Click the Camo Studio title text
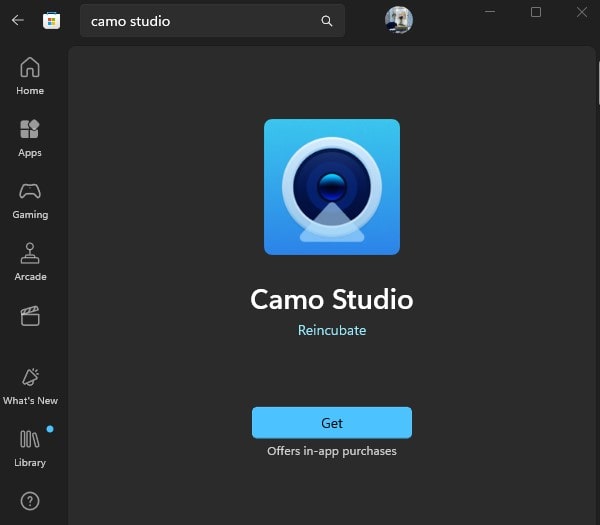This screenshot has width=600, height=525. (x=332, y=299)
